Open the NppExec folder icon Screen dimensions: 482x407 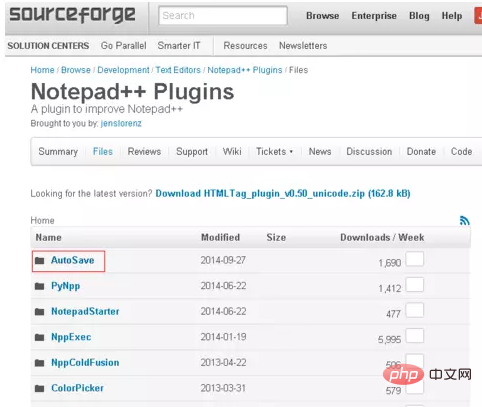40,337
